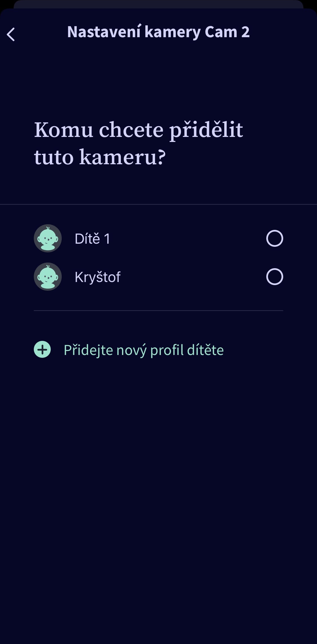Image resolution: width=317 pixels, height=644 pixels.
Task: Click the "Dítě 1" name label
Action: [x=92, y=239]
